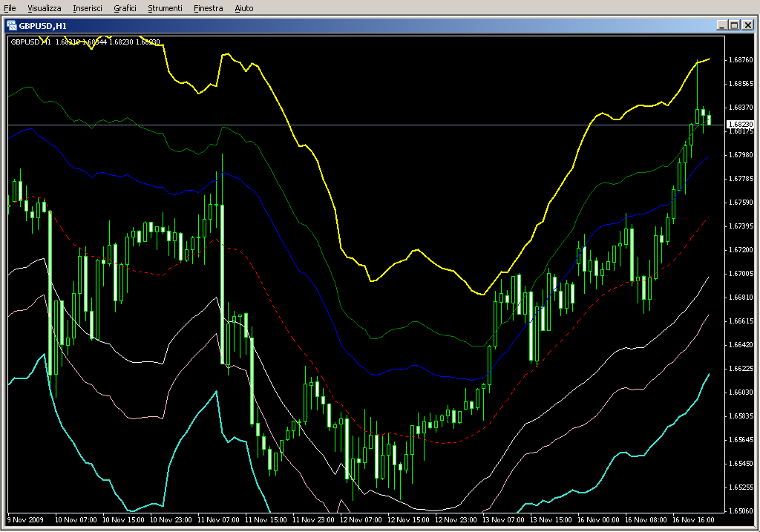Click the 11 Nov 23:00 time label
Image resolution: width=760 pixels, height=532 pixels.
tap(313, 520)
